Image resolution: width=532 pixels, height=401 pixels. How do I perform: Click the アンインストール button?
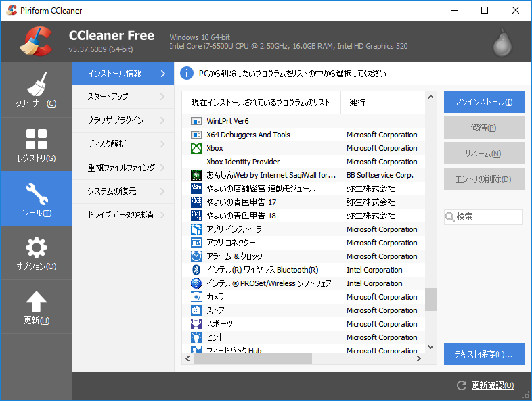tap(484, 101)
